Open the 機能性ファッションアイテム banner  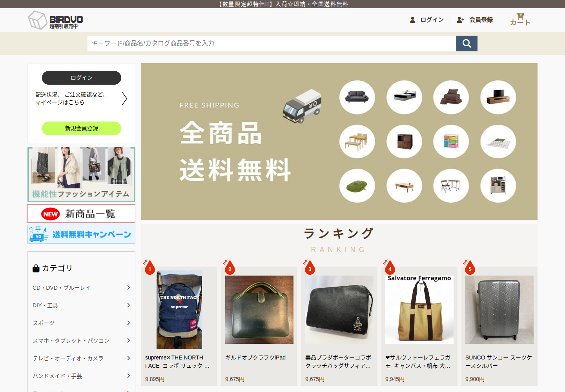point(82,174)
